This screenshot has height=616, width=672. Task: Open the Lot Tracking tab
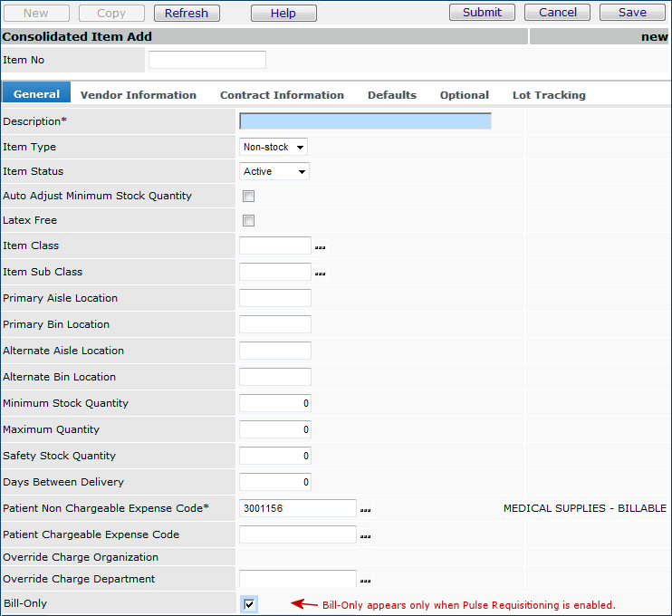(549, 95)
